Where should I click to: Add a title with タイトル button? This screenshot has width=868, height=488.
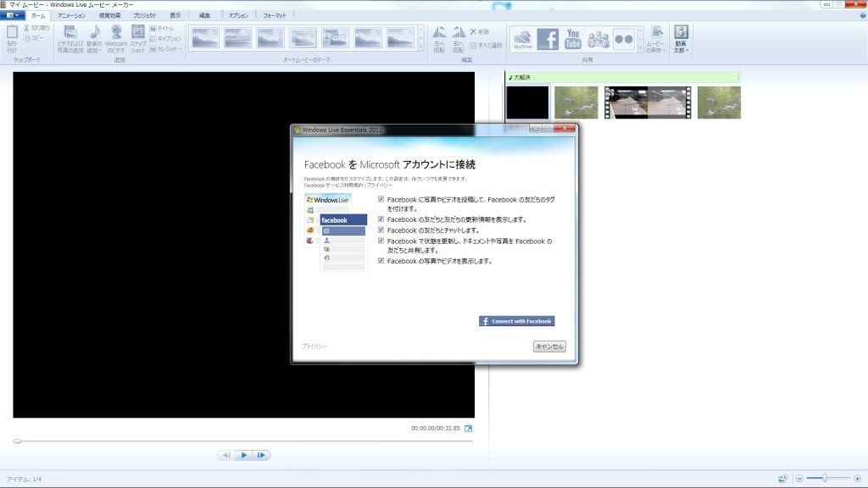162,28
